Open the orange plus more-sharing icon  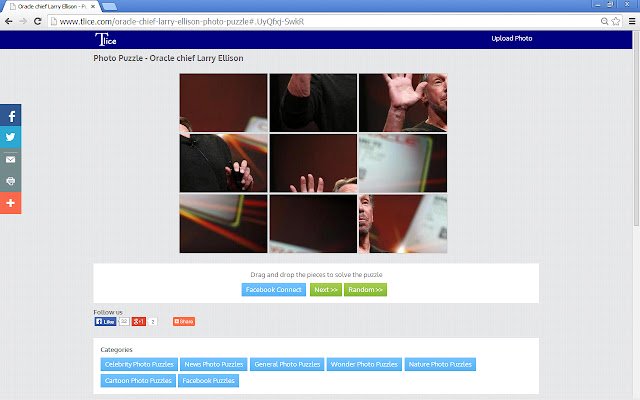(11, 203)
